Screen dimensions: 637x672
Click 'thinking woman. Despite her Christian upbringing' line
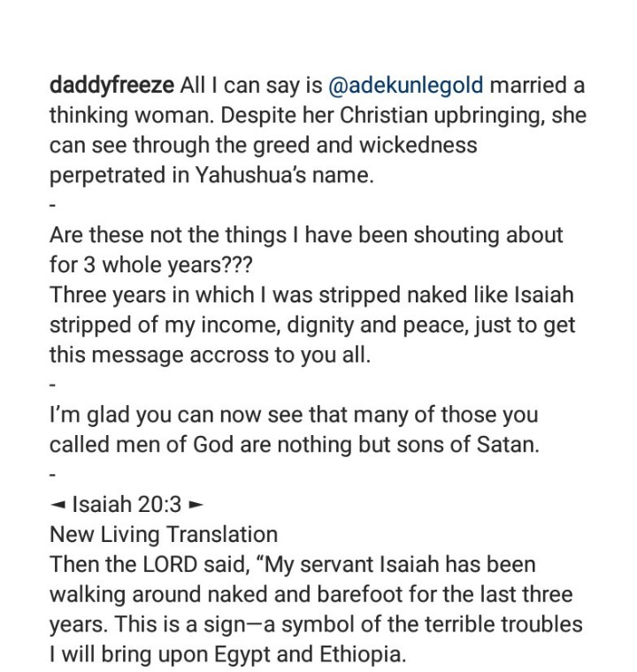point(318,116)
